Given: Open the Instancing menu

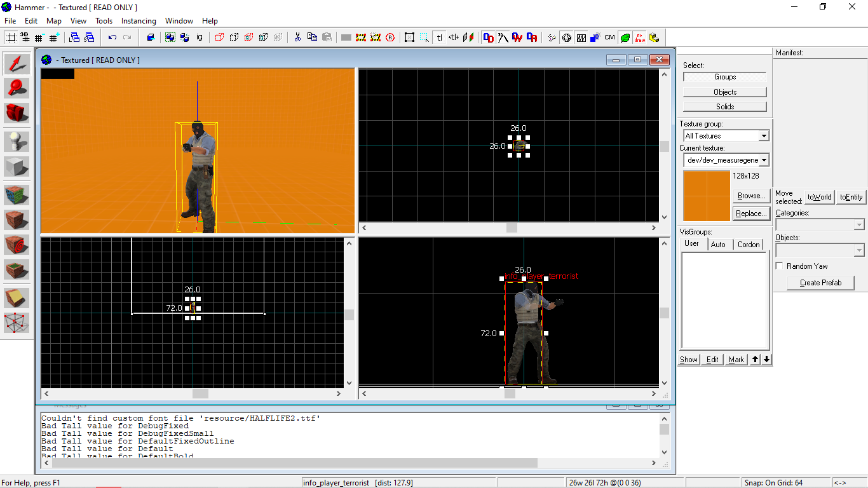Looking at the screenshot, I should pyautogui.click(x=139, y=21).
